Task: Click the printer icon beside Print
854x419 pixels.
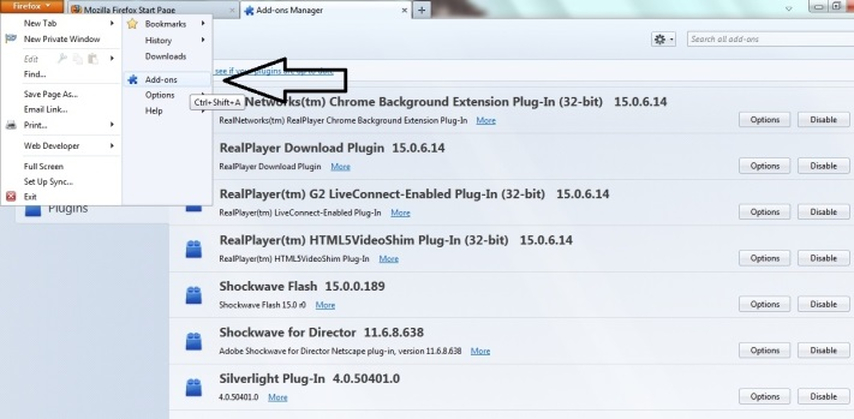Action: click(11, 125)
